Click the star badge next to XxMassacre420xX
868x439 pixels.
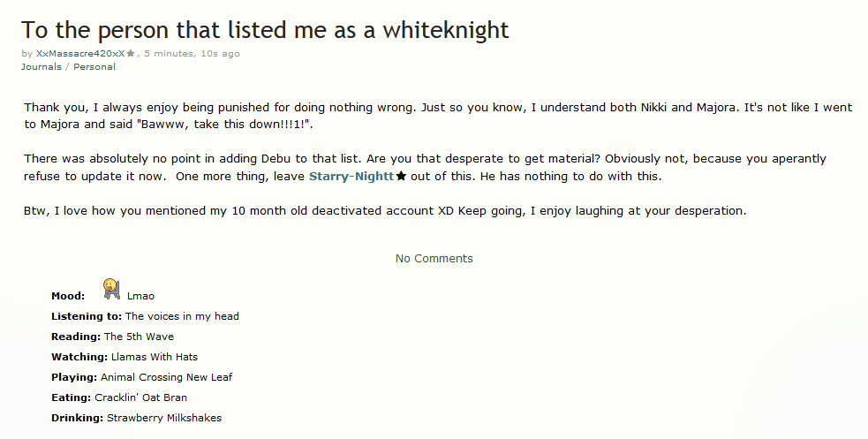coord(131,54)
